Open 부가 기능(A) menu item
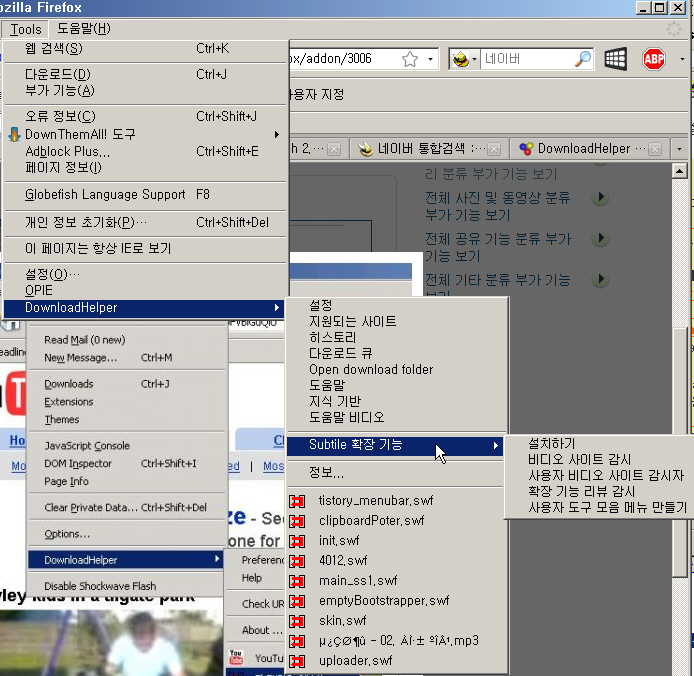This screenshot has height=676, width=694. pos(146,91)
